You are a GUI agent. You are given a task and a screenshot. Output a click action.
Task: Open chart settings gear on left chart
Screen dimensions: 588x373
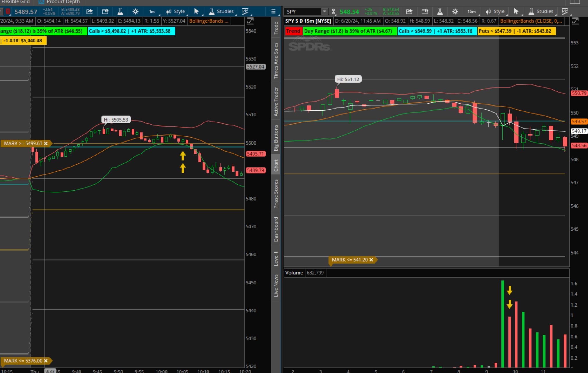point(135,12)
